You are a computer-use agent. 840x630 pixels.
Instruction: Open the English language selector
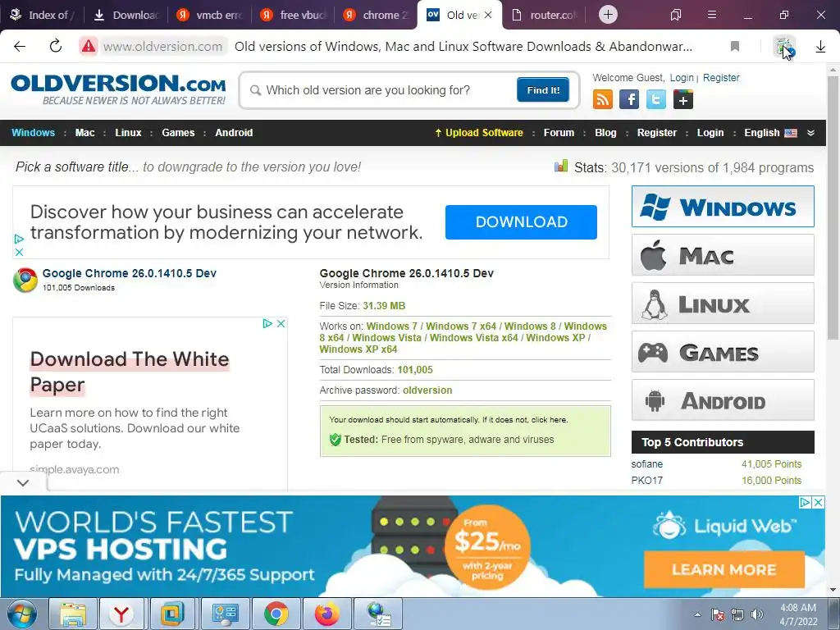pos(770,133)
